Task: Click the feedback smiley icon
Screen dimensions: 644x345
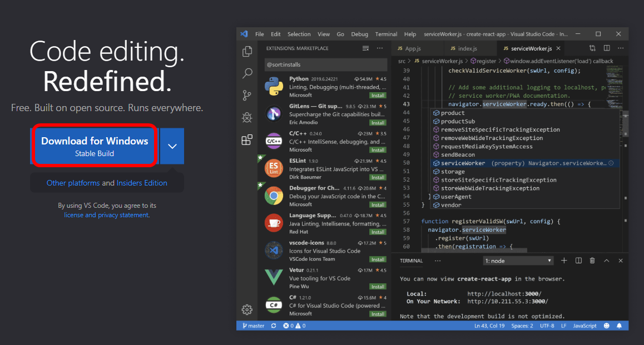Action: click(x=607, y=326)
